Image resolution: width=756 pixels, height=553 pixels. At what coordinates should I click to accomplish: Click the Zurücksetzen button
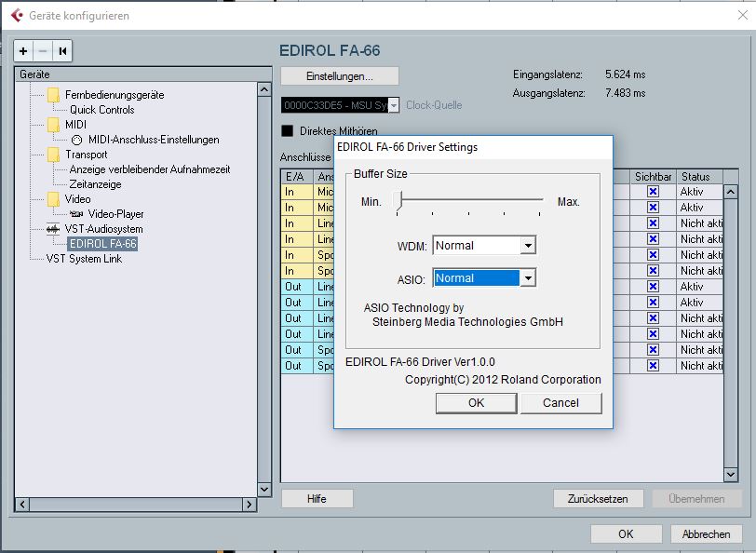[x=598, y=498]
